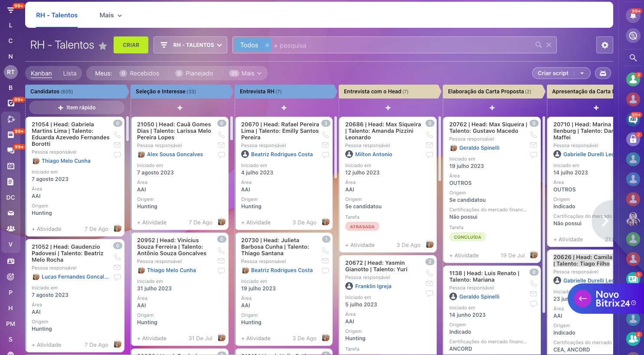This screenshot has height=355, width=644.
Task: Open the Thiago Melo Cunha responsible link
Action: [66, 161]
